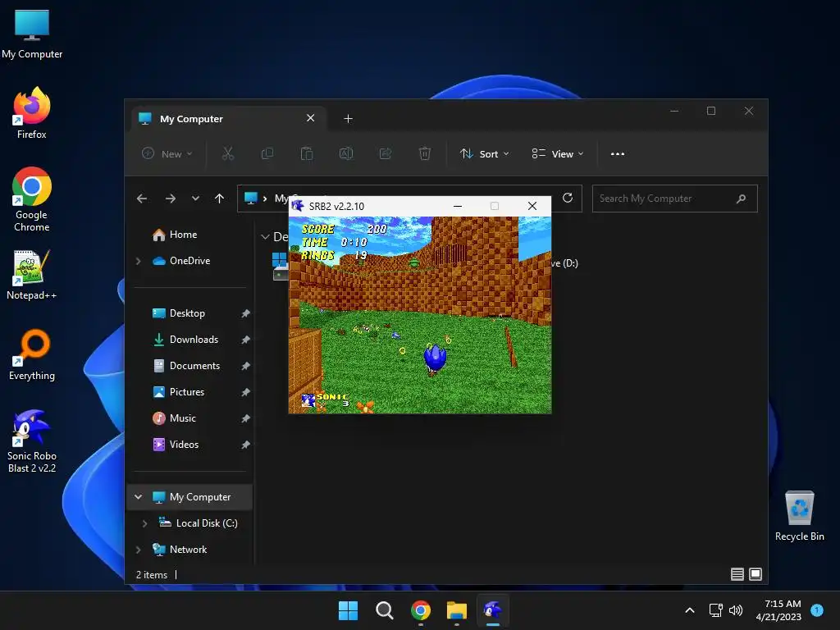Select Pictures in Quick access
This screenshot has height=630, width=840.
click(x=178, y=392)
